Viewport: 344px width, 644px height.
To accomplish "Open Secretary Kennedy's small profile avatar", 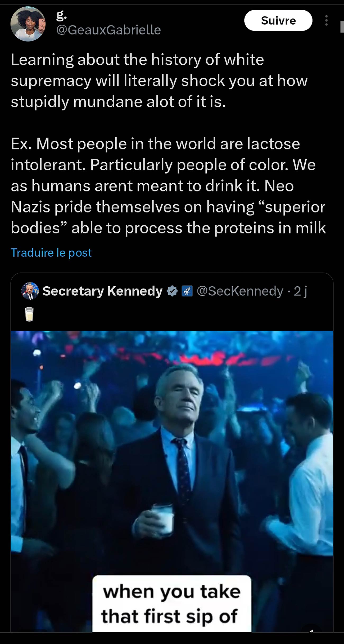I will point(30,291).
